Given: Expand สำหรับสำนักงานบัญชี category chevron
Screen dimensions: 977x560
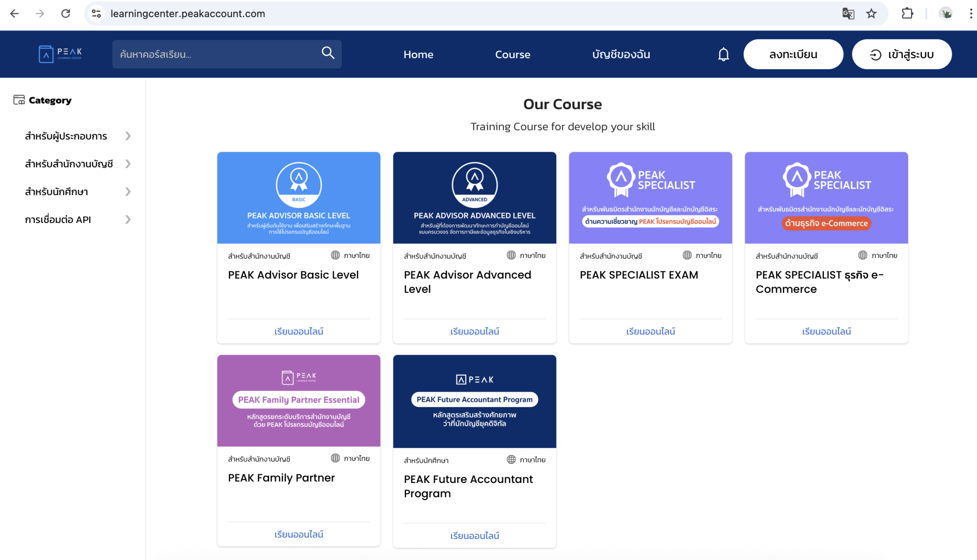Looking at the screenshot, I should 128,164.
